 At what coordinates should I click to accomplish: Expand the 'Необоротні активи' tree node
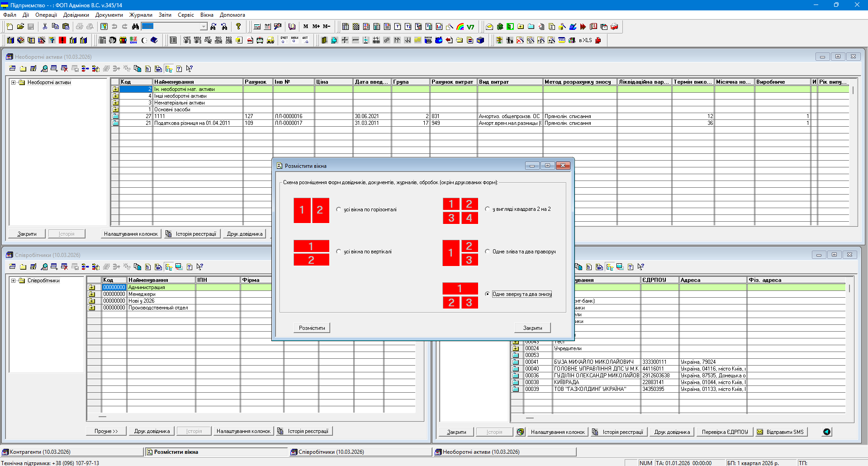click(14, 83)
